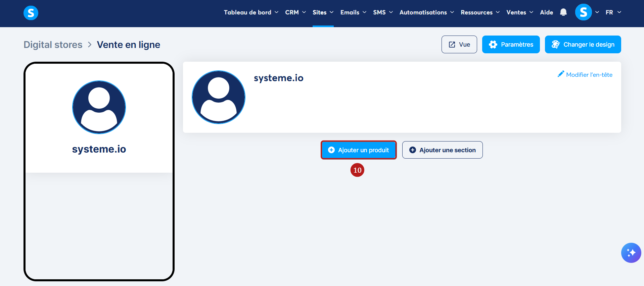The height and width of the screenshot is (286, 644).
Task: Click the header profile avatar image
Action: click(x=219, y=97)
